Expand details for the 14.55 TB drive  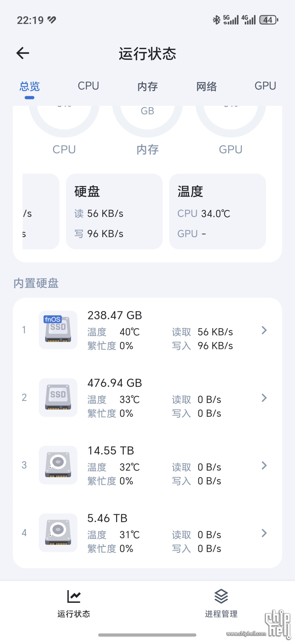(264, 465)
